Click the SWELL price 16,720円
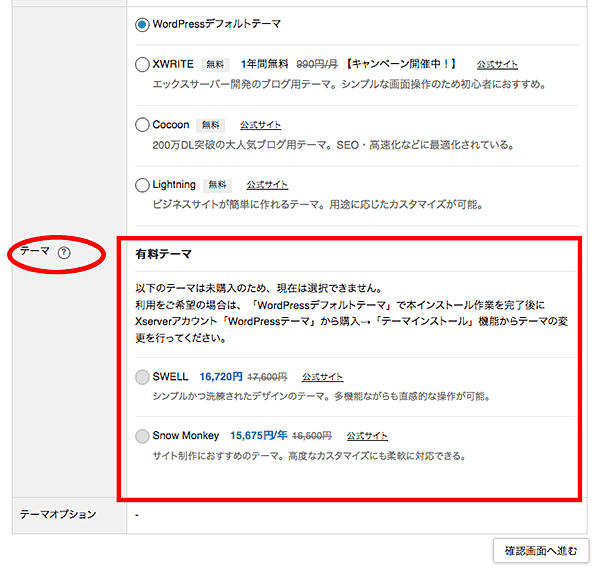 point(221,377)
